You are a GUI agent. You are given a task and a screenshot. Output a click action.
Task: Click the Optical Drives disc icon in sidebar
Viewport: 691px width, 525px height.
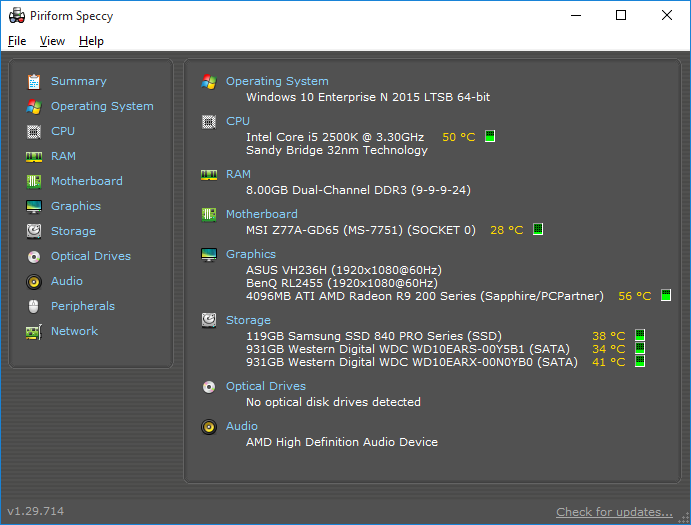pos(34,257)
